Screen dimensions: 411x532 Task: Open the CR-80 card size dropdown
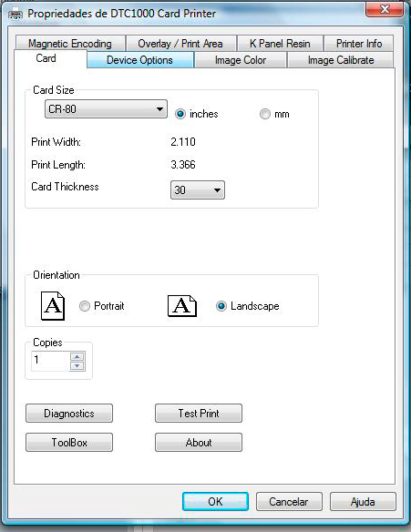106,109
